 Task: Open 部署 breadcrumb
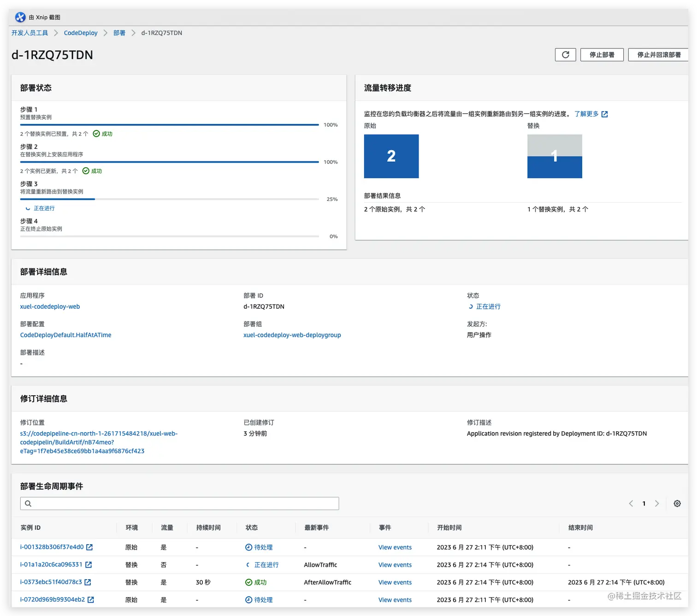[x=119, y=33]
